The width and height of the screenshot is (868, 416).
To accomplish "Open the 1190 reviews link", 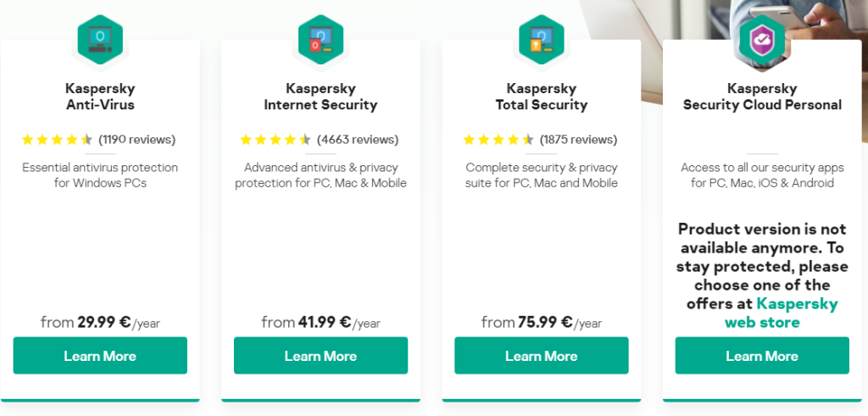I will click(137, 140).
